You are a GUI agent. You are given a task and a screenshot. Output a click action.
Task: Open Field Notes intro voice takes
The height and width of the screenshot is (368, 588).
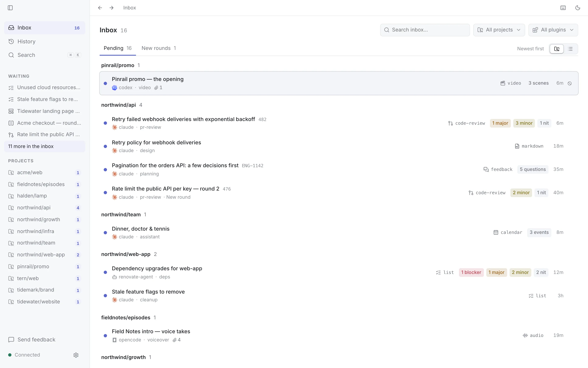[x=339, y=335]
